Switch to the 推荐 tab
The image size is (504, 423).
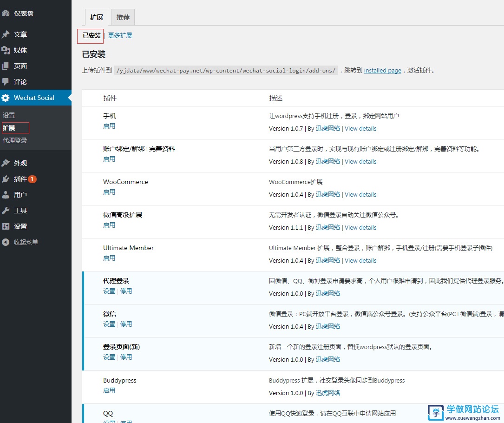point(123,17)
